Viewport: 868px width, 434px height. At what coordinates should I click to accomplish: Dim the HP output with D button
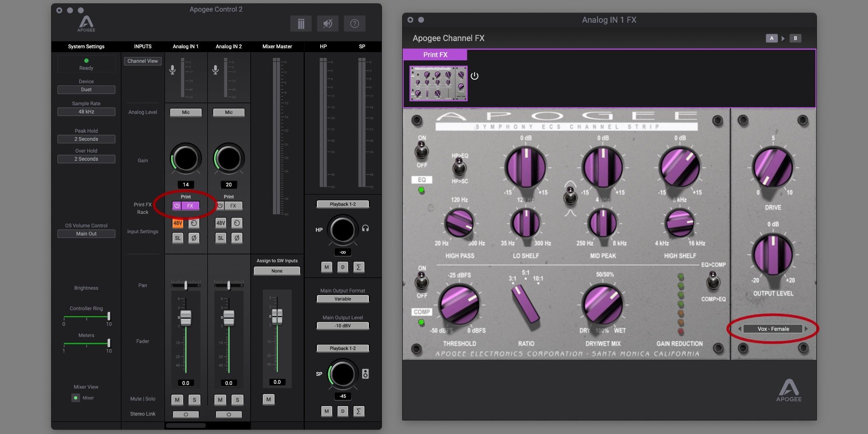pyautogui.click(x=343, y=267)
